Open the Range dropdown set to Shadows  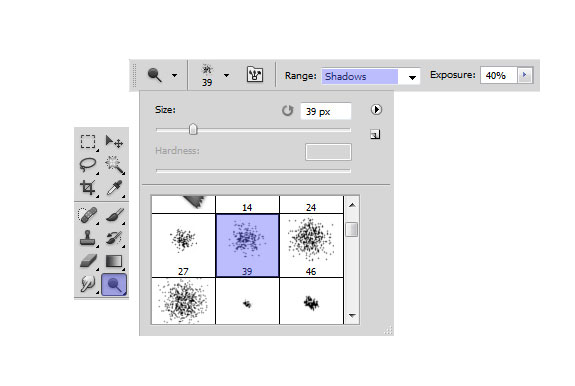coord(371,76)
